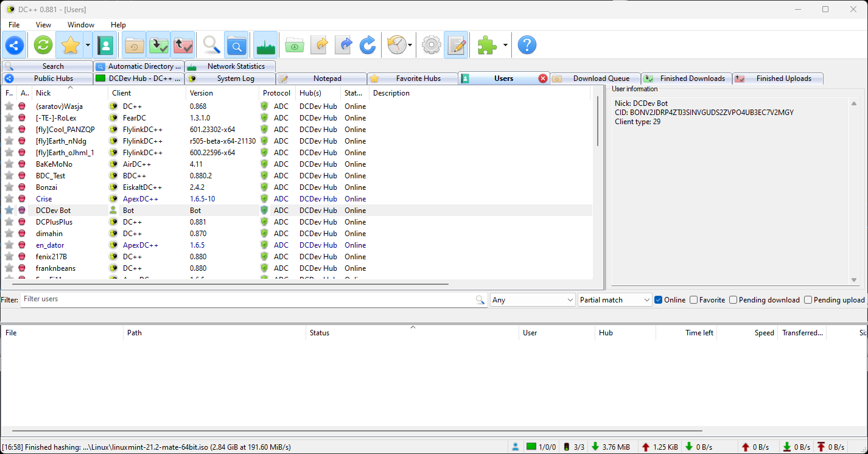
Task: Click the green Reconnect toolbar icon
Action: click(43, 45)
